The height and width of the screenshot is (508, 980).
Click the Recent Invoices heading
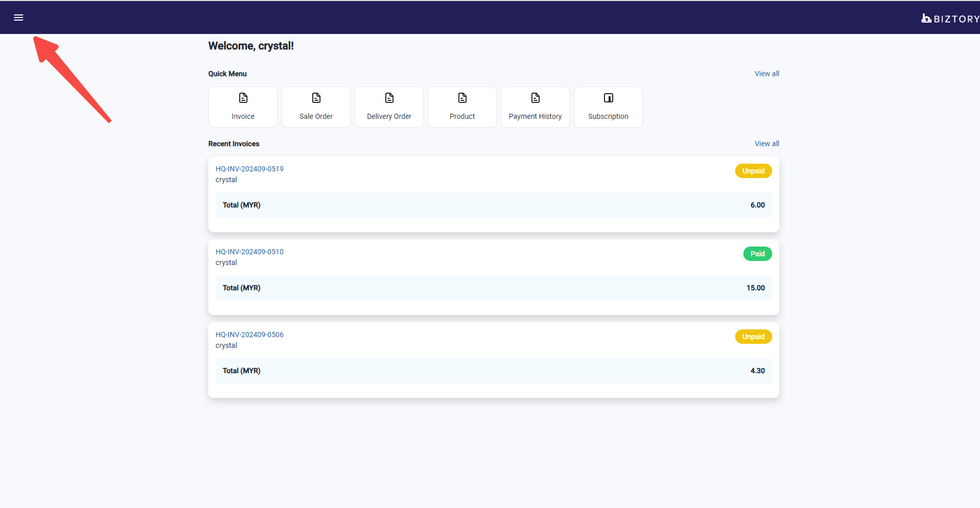click(234, 144)
